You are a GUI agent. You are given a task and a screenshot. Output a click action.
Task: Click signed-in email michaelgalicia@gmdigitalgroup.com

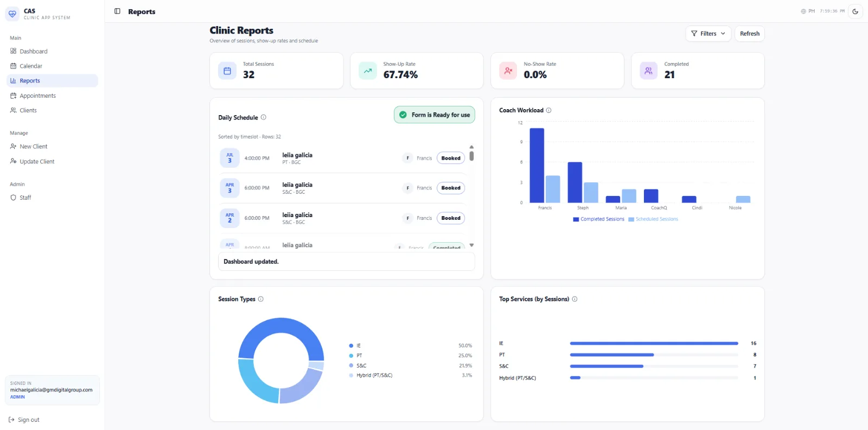click(51, 390)
